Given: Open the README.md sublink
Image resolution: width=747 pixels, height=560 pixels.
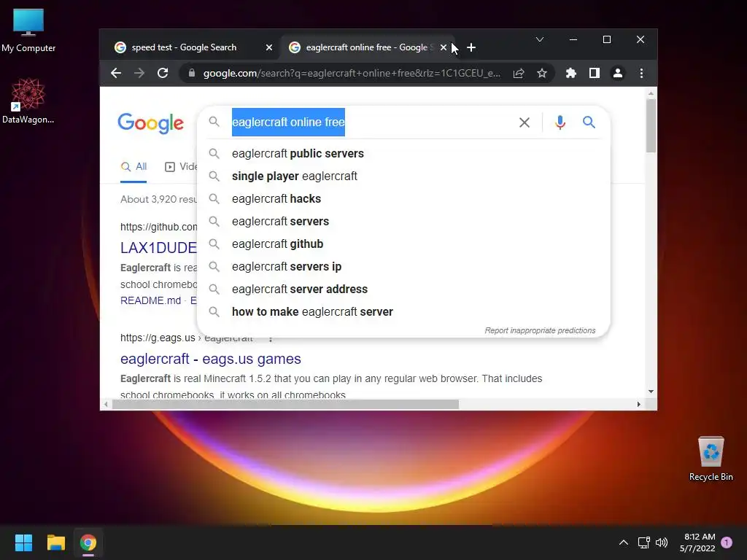Looking at the screenshot, I should click(150, 300).
